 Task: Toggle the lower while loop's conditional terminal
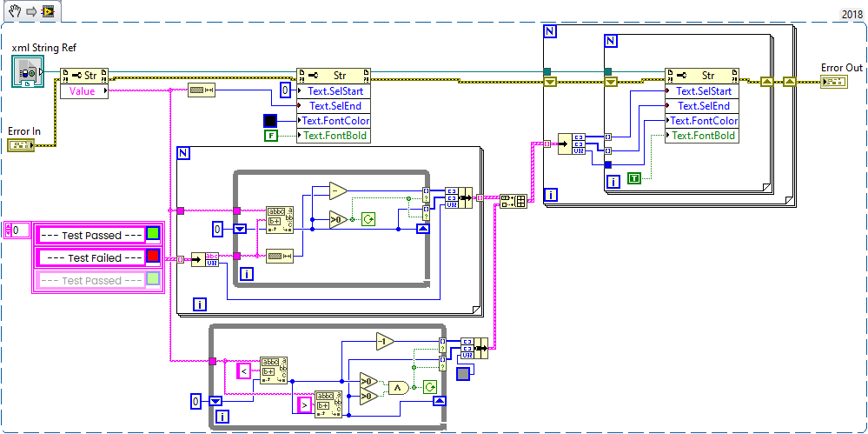(x=428, y=387)
